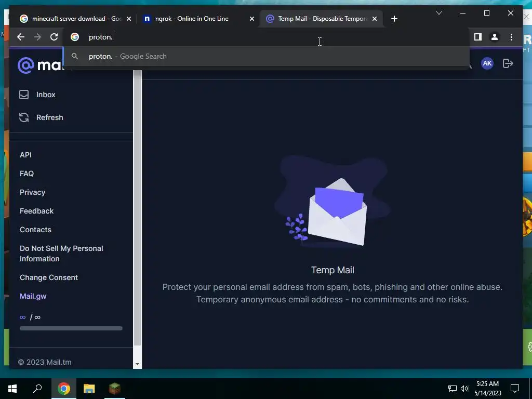Click the logout icon in header
This screenshot has width=532, height=399.
pos(508,63)
